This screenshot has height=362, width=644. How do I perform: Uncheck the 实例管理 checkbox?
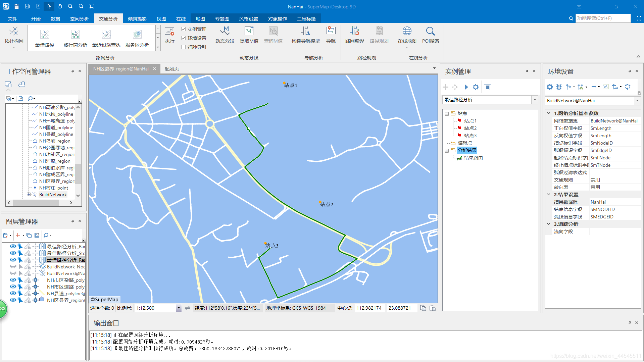point(184,29)
